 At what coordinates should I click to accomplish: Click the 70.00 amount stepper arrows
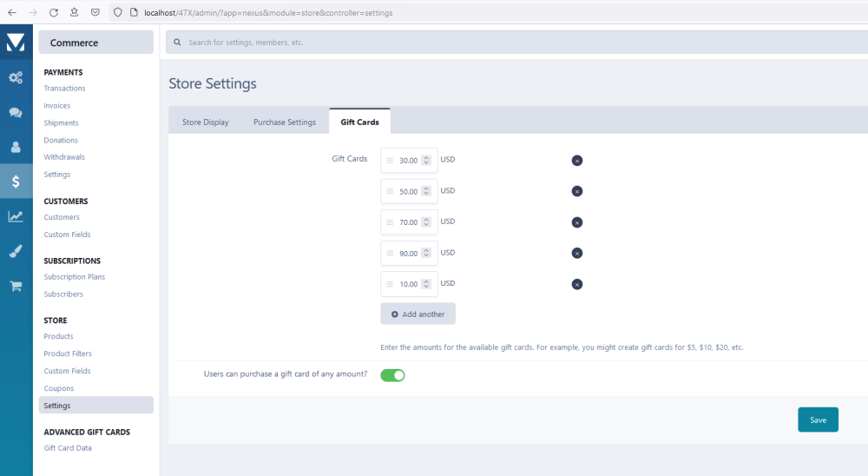pos(426,222)
